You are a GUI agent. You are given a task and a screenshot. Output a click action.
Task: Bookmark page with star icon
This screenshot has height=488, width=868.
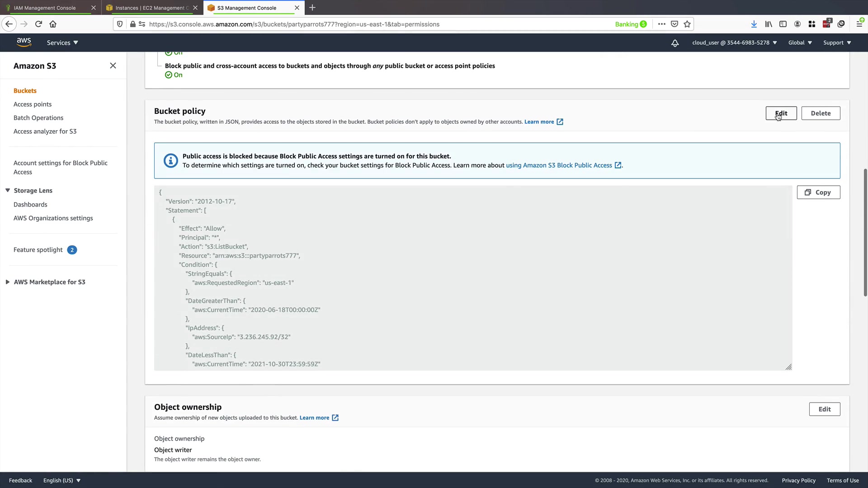(x=687, y=24)
